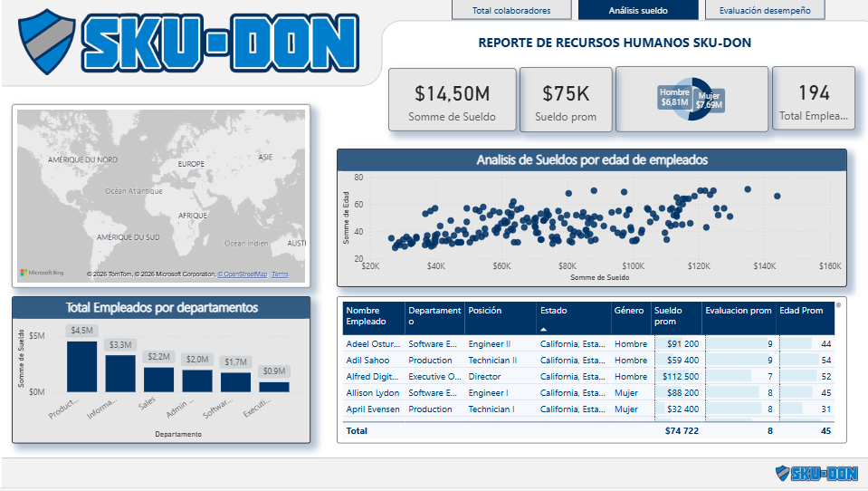
Task: Click the small SKU-DON logo in the footer
Action: 816,473
